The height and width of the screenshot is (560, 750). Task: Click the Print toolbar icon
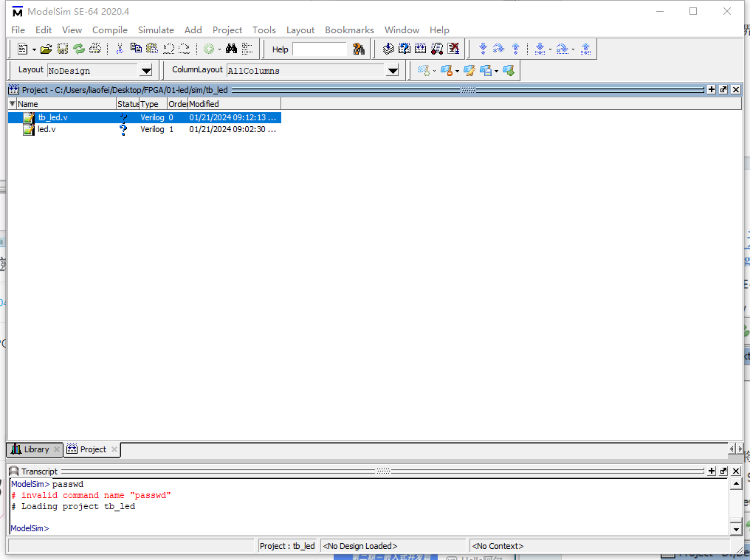(95, 49)
